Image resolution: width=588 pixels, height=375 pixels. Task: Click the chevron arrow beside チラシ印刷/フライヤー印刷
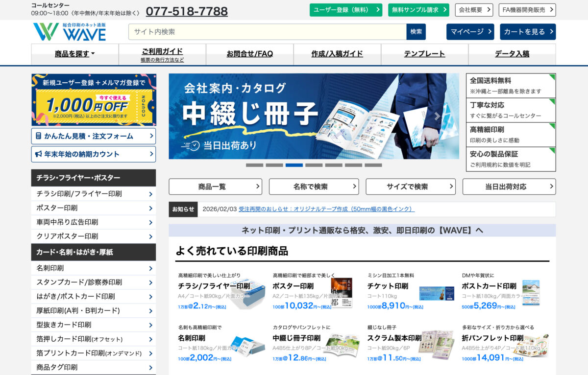(150, 194)
